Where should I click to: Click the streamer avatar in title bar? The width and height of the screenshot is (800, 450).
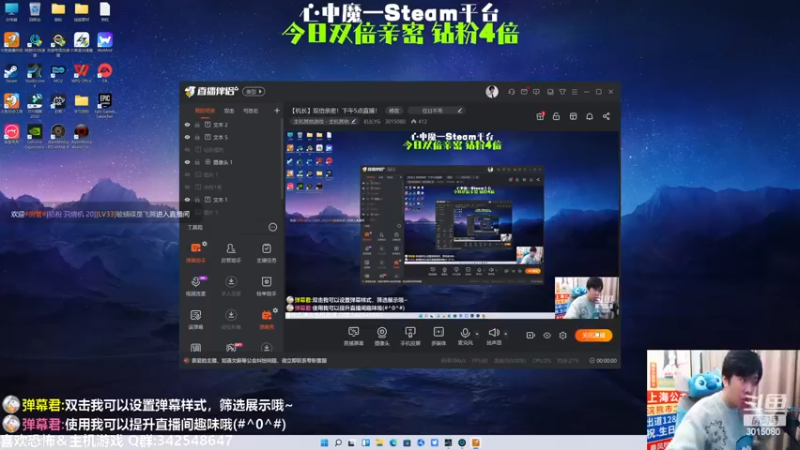point(492,92)
